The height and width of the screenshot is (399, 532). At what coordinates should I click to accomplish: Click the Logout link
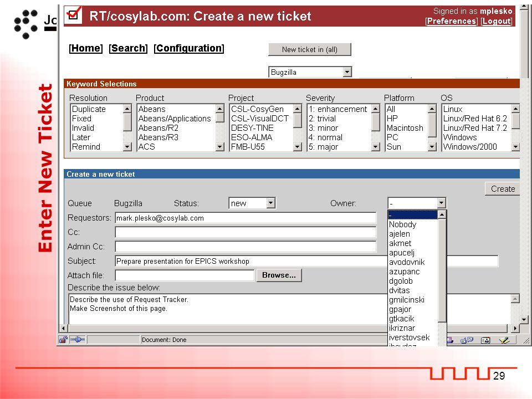click(x=497, y=21)
